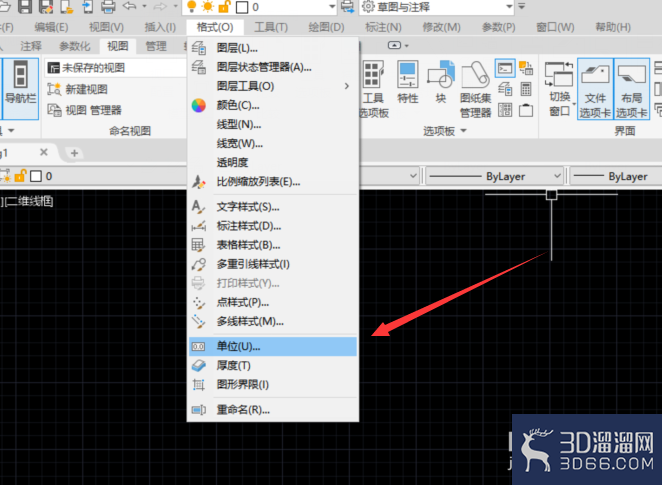The height and width of the screenshot is (485, 662).
Task: Open the 修改(M) menu
Action: pos(441,27)
